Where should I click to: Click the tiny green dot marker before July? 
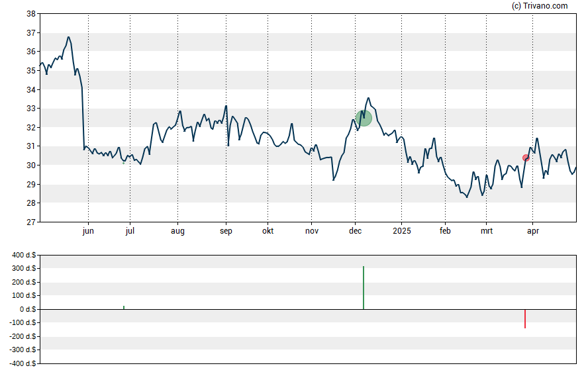click(x=123, y=163)
